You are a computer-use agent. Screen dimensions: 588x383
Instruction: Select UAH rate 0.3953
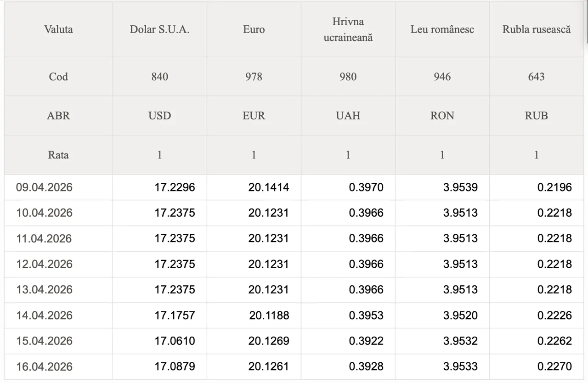click(366, 315)
